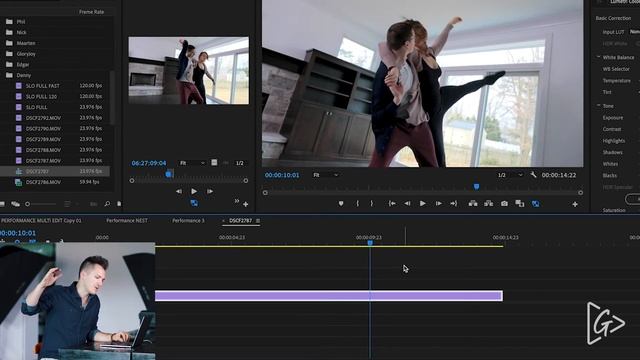Open Program monitor Fit zoom dropdown
The height and width of the screenshot is (360, 640).
pyautogui.click(x=325, y=175)
